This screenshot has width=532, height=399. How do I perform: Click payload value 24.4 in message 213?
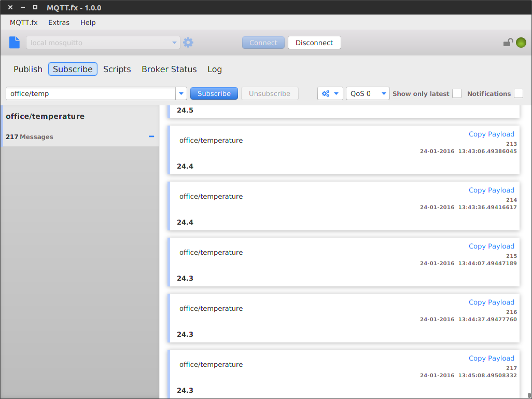(x=185, y=166)
